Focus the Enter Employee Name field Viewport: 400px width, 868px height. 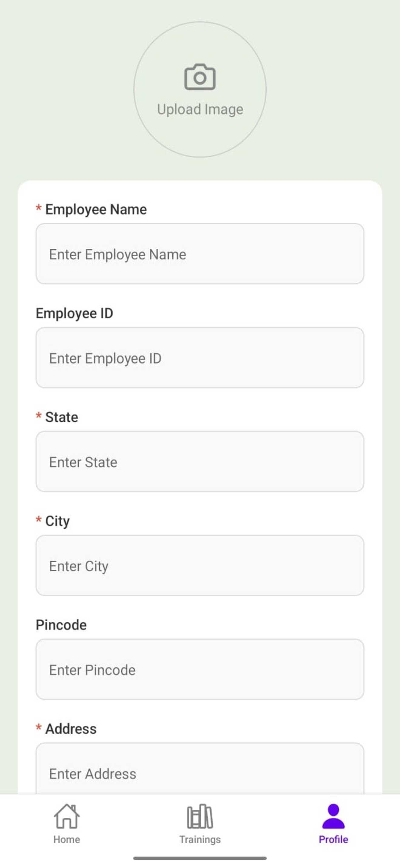(x=200, y=254)
